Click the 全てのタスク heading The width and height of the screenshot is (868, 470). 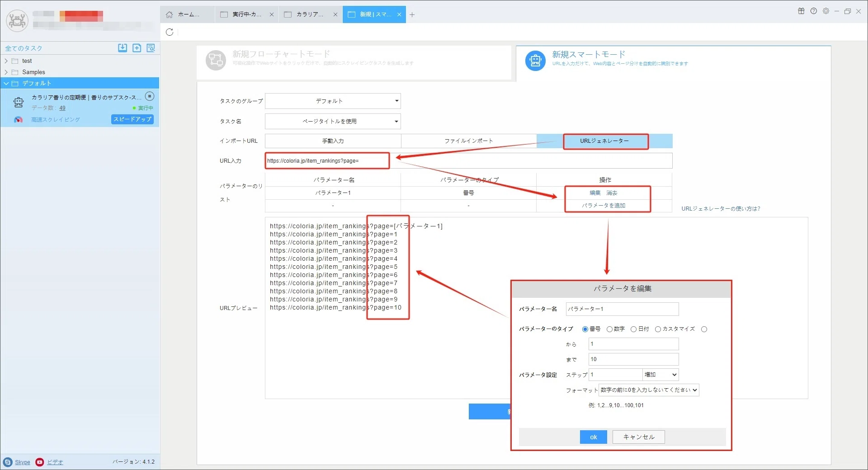click(24, 48)
